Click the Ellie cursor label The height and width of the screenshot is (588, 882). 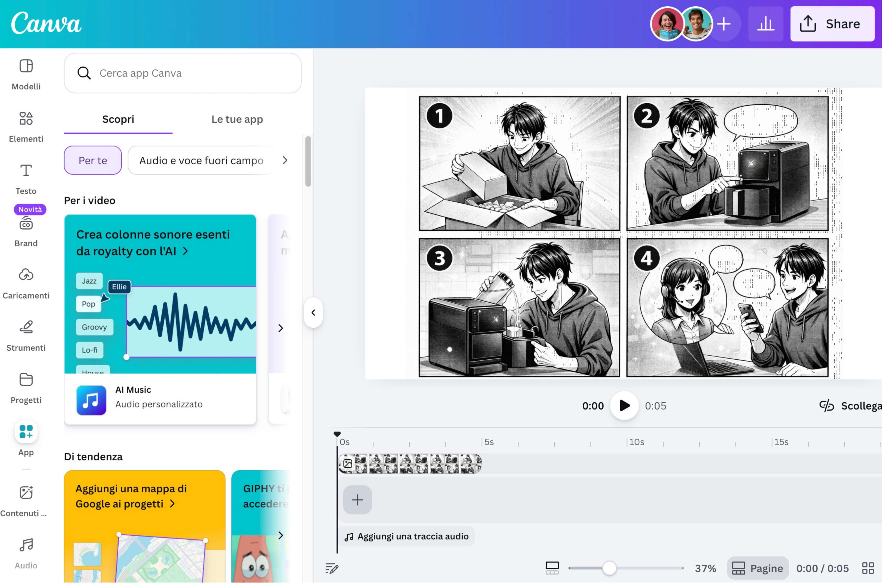pyautogui.click(x=119, y=286)
